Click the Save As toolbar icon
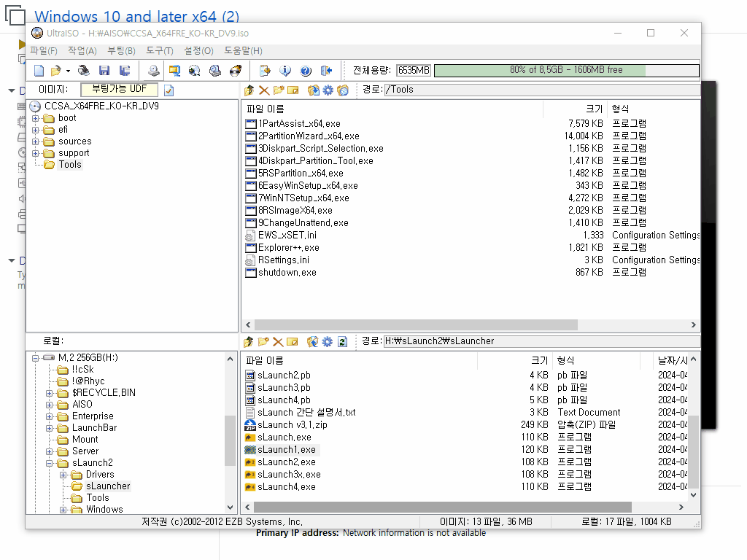Screen dimensions: 747x560 point(125,71)
